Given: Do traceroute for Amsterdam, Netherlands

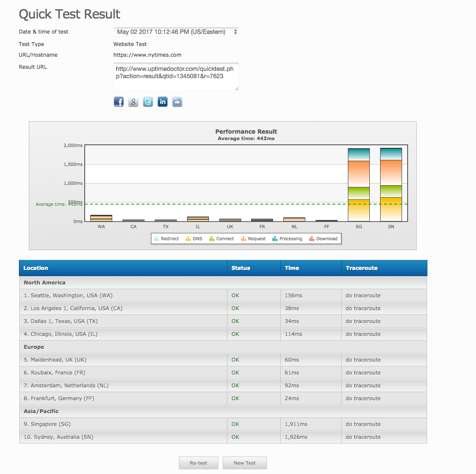Looking at the screenshot, I should pyautogui.click(x=363, y=385).
